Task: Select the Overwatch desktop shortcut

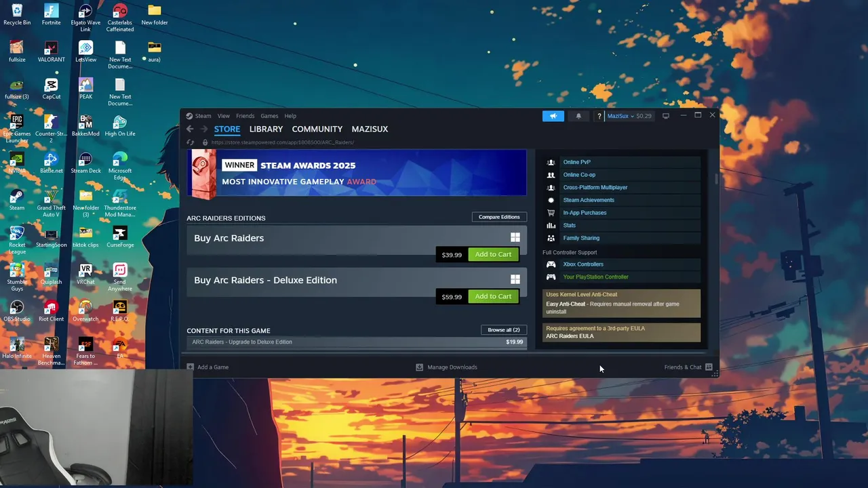Action: 85,311
